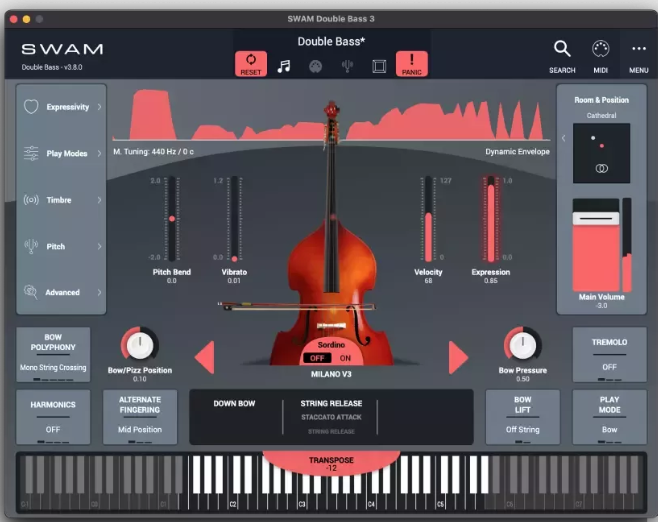The height and width of the screenshot is (522, 658).
Task: Toggle the TREMOLO switch
Action: (x=609, y=354)
